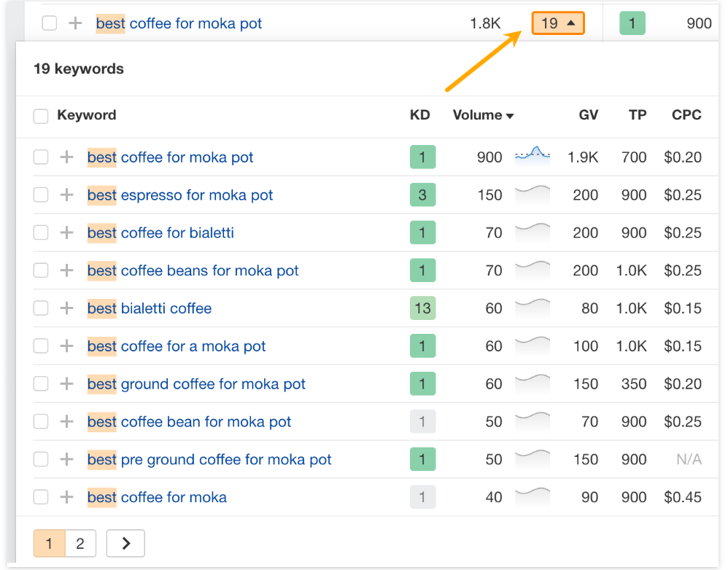Open 'best coffee for a moka pot' keyword link
Image resolution: width=728 pixels, height=570 pixels.
coord(177,346)
